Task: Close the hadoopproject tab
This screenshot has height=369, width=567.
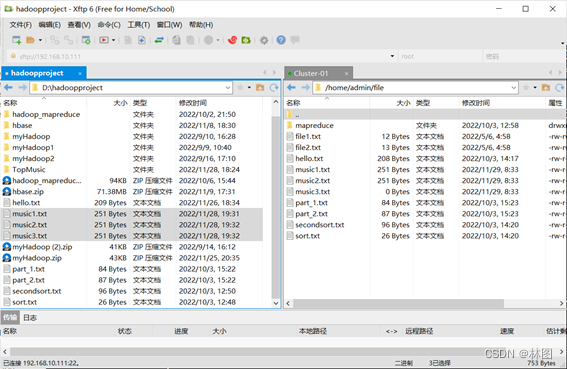Action: [80, 73]
